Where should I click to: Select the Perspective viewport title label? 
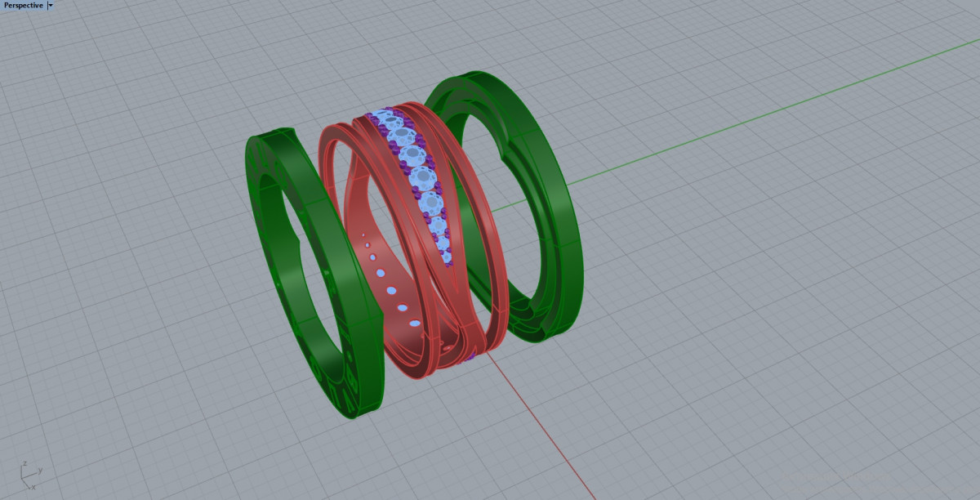[x=24, y=5]
